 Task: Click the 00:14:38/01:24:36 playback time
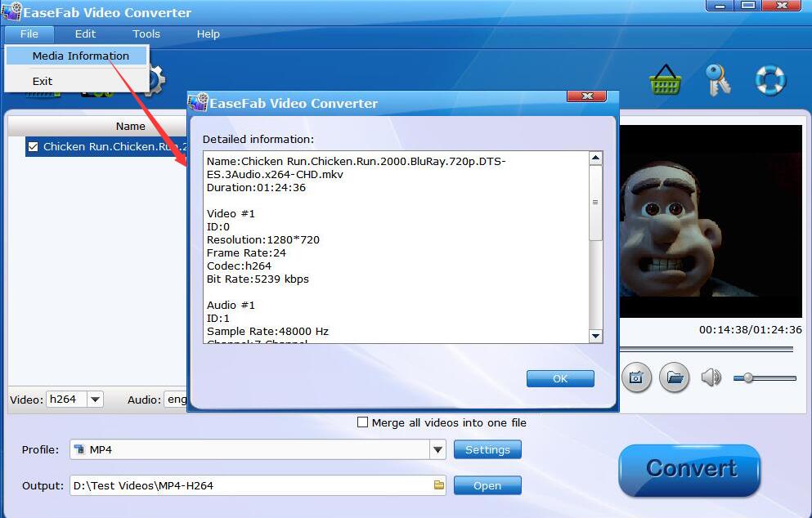coord(751,329)
